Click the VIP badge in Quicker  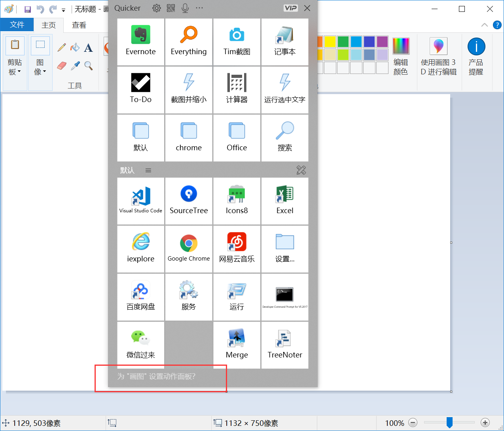(x=291, y=8)
